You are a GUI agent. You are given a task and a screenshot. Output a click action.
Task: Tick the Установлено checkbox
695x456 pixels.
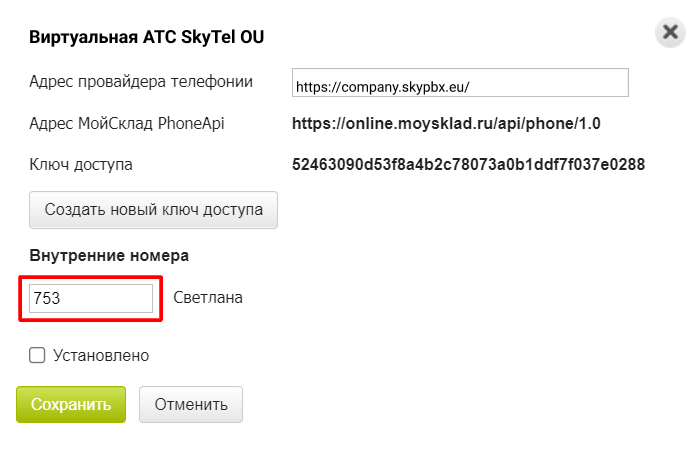coord(37,355)
